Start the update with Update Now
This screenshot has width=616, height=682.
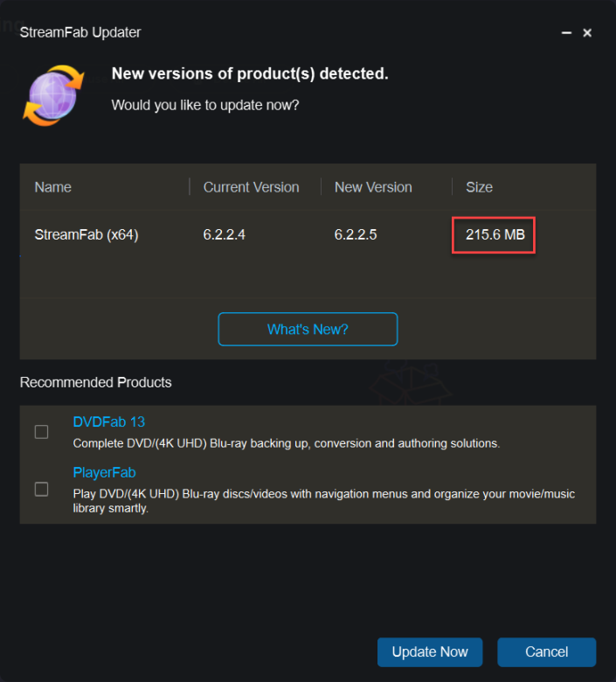click(430, 652)
